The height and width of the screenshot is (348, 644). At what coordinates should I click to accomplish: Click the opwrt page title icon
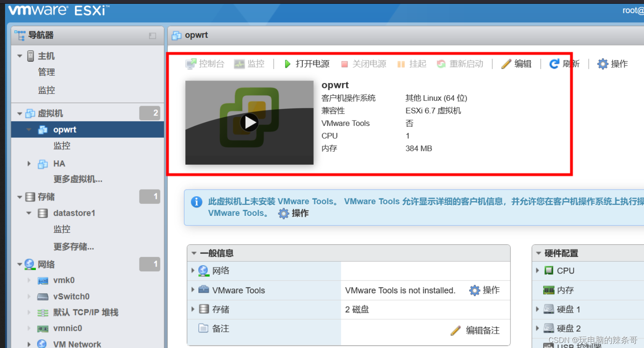[176, 35]
